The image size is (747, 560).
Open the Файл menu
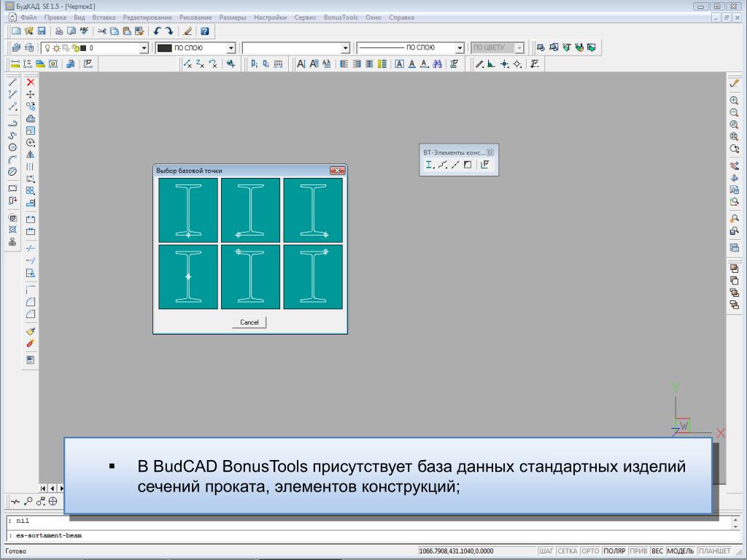(28, 17)
